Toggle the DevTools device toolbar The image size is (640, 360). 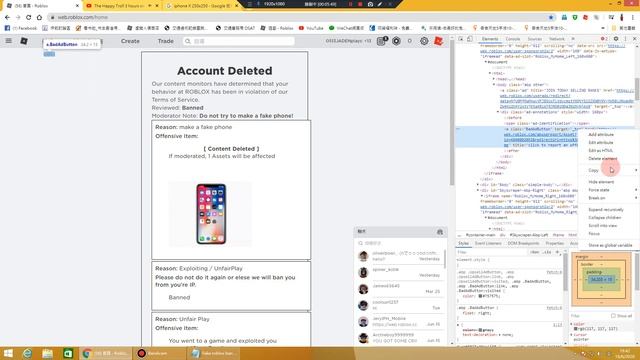(470, 39)
